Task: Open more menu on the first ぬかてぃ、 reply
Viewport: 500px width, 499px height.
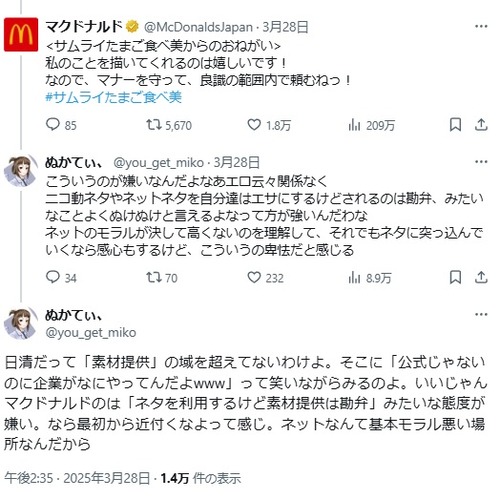Action: (481, 162)
